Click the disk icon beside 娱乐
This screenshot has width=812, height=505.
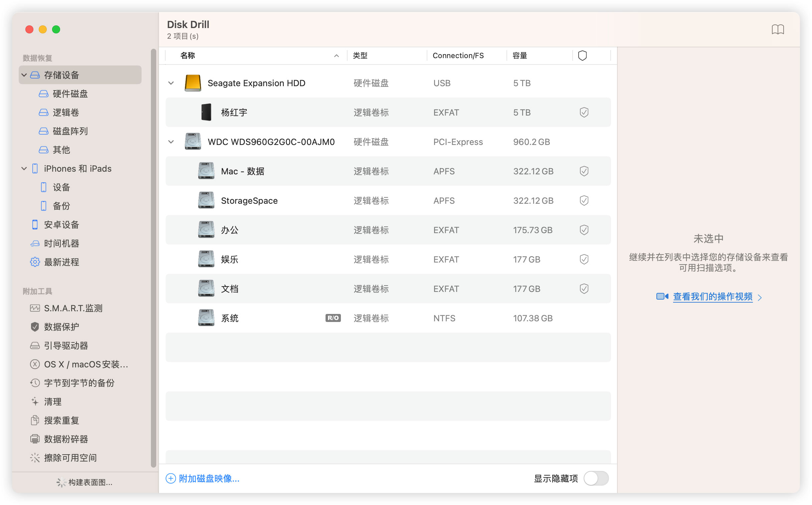(x=206, y=259)
